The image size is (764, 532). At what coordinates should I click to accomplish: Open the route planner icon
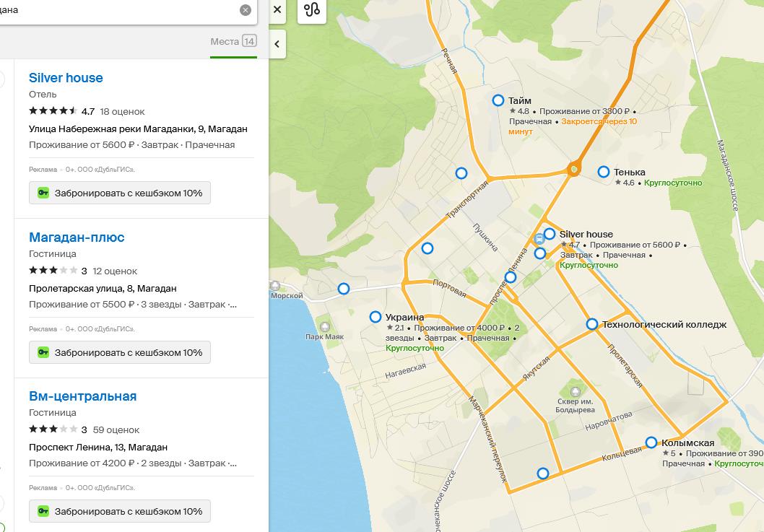coord(312,9)
